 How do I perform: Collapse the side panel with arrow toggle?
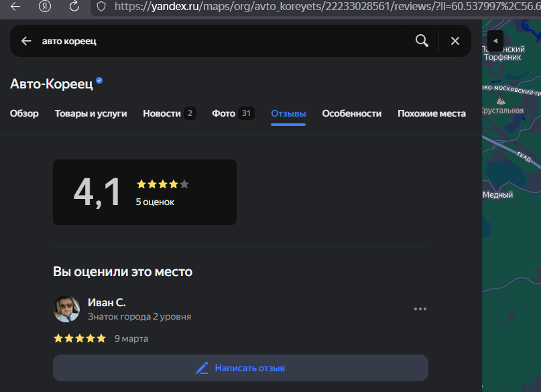[x=495, y=41]
